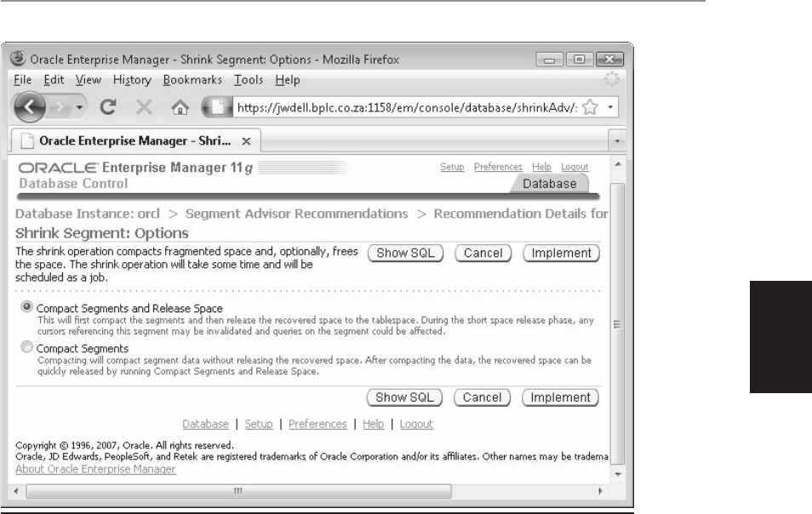Screen dimensions: 812x514
Task: Go to the Home page via house icon
Action: (x=180, y=108)
